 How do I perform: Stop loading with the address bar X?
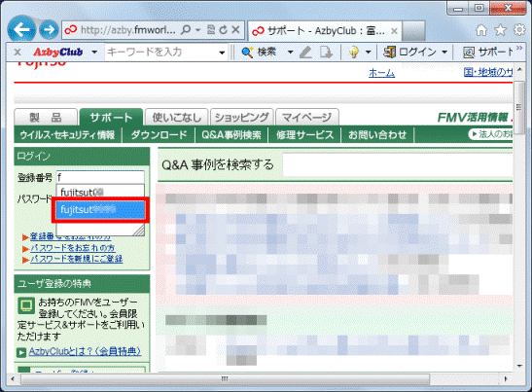pyautogui.click(x=235, y=30)
